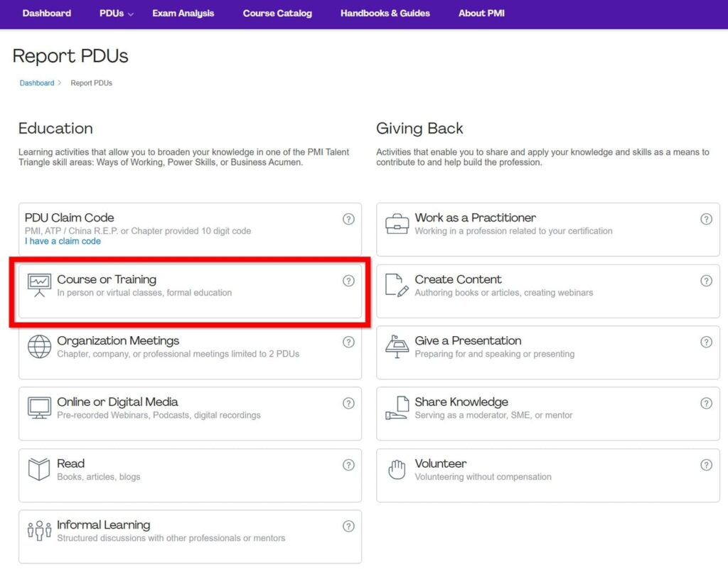The image size is (728, 570).
Task: Click the Volunteer raised hand icon
Action: click(397, 469)
